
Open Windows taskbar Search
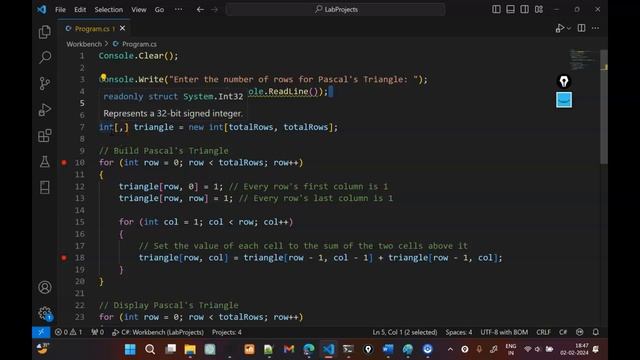pos(150,349)
